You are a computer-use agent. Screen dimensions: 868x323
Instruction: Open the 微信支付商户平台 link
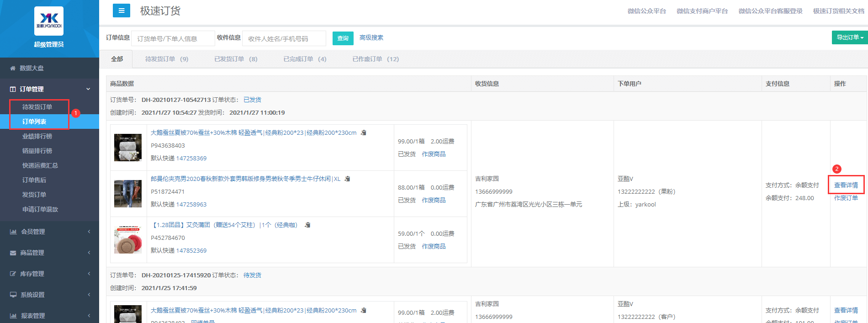(702, 11)
